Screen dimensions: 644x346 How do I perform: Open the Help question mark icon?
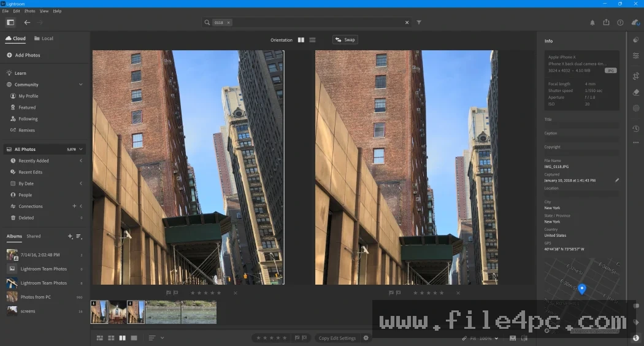point(620,23)
